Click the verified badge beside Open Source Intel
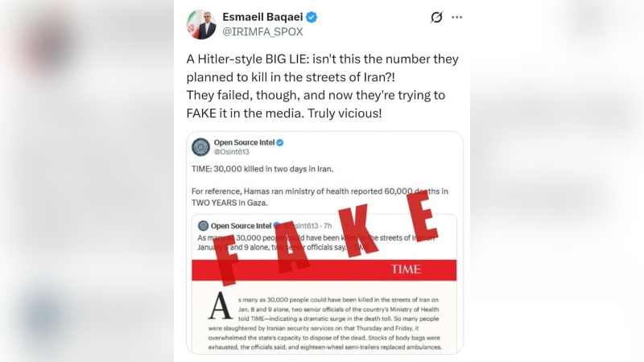Screen dimensions: 644x362 point(280,142)
